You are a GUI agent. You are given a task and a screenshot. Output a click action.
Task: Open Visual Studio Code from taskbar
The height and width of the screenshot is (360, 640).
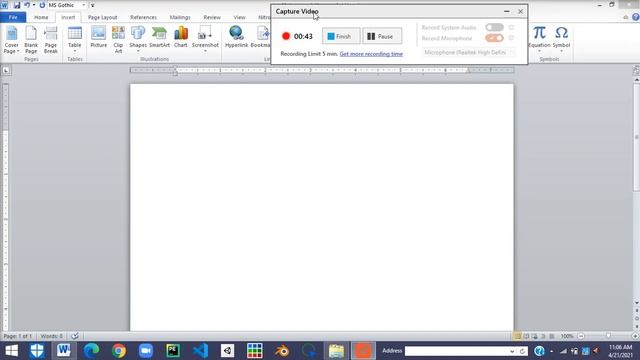(200, 351)
